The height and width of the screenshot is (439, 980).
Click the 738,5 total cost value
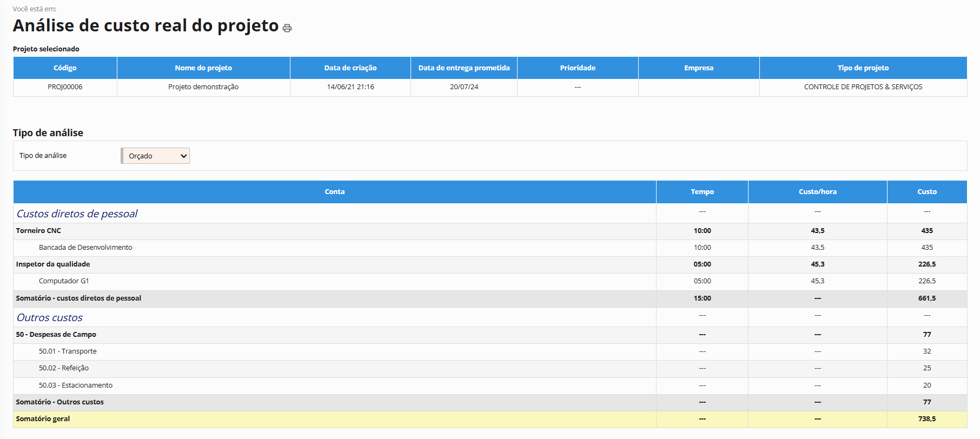(x=926, y=419)
